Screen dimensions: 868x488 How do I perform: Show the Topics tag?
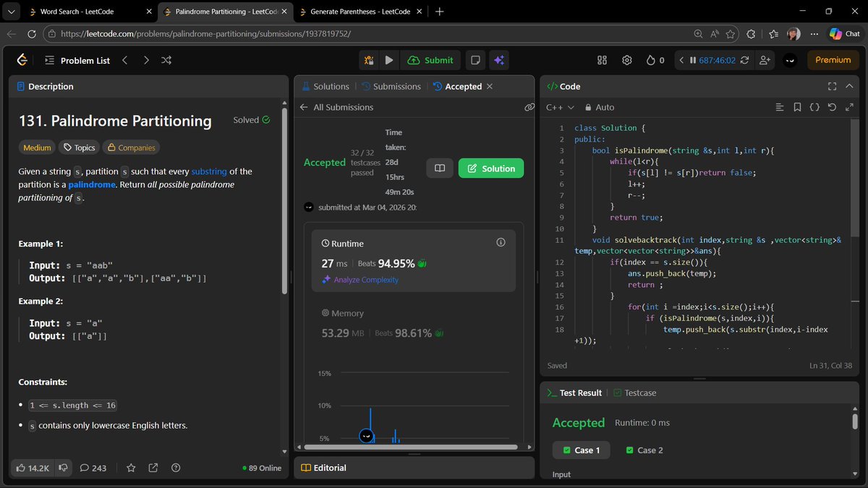coord(79,147)
